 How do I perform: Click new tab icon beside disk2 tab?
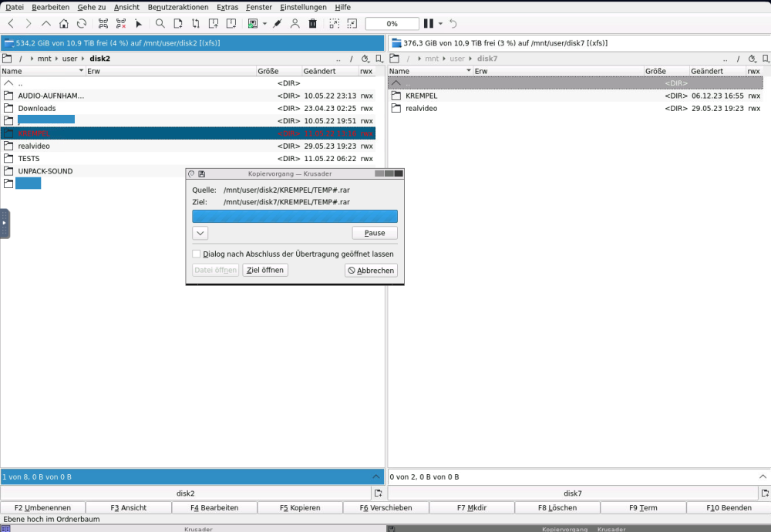point(378,493)
